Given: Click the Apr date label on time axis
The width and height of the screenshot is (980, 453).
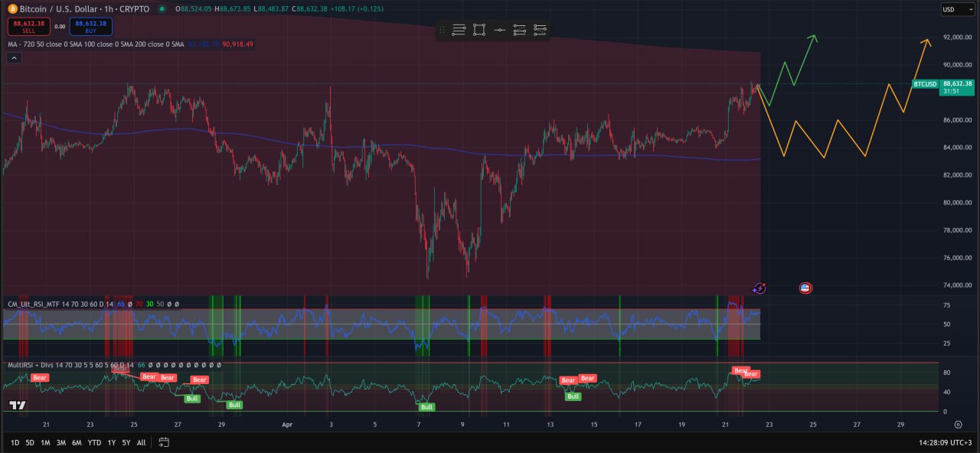Looking at the screenshot, I should 287,423.
